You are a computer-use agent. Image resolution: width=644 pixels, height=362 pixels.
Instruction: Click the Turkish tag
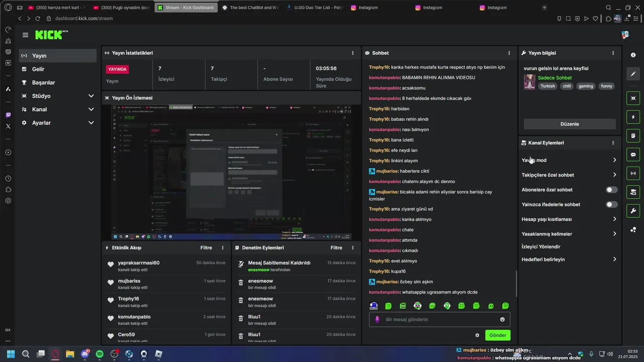pos(547,86)
